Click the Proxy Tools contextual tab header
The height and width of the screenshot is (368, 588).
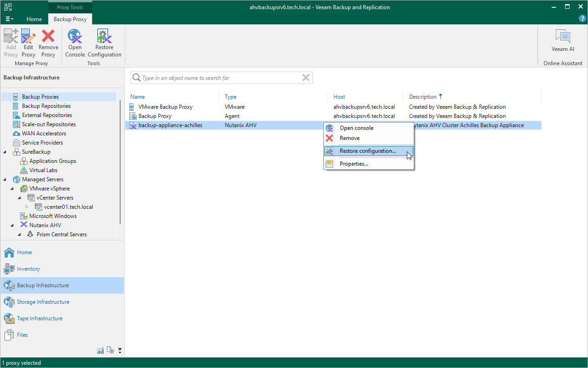[x=70, y=7]
